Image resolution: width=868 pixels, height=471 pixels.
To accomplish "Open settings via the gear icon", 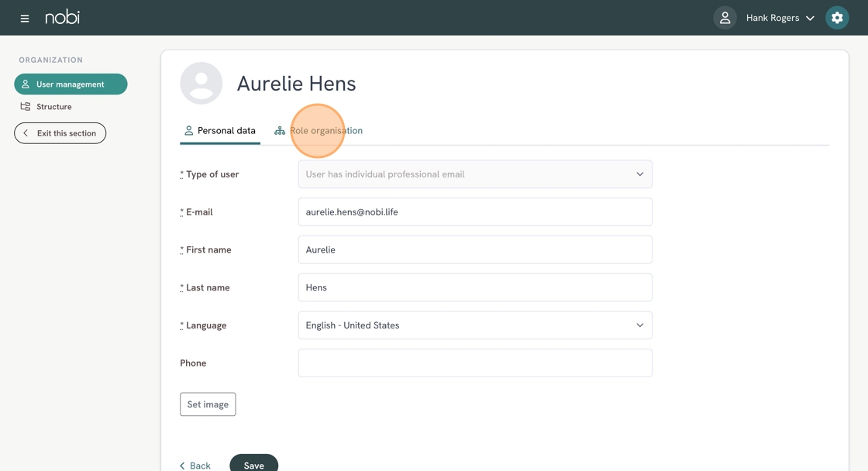I will click(837, 18).
